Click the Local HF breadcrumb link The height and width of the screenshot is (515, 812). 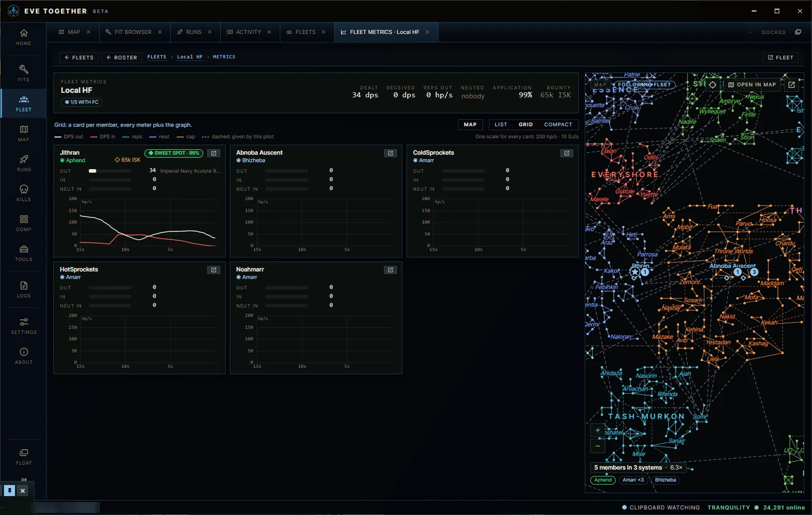coord(190,57)
